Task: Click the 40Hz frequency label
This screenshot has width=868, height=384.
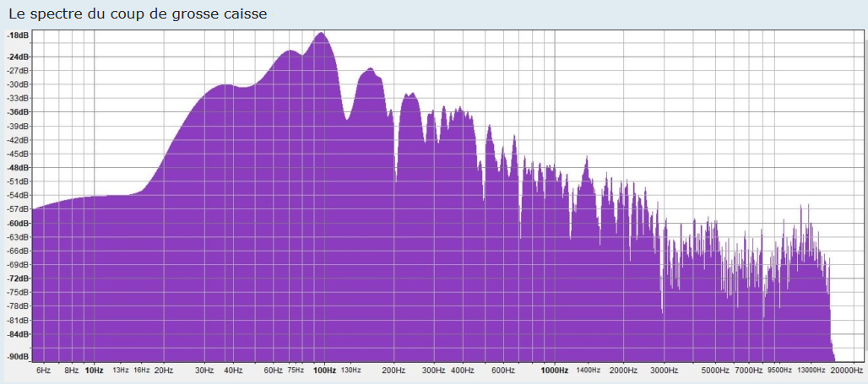Action: click(x=233, y=370)
